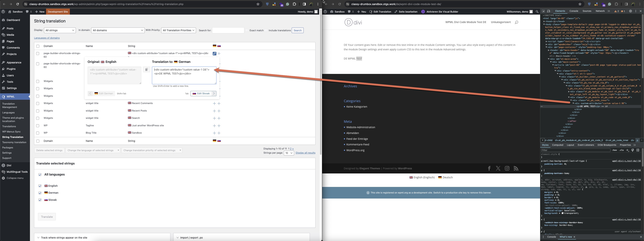This screenshot has width=644, height=241.
Task: Open the Languages of domains link
Action: (x=47, y=38)
